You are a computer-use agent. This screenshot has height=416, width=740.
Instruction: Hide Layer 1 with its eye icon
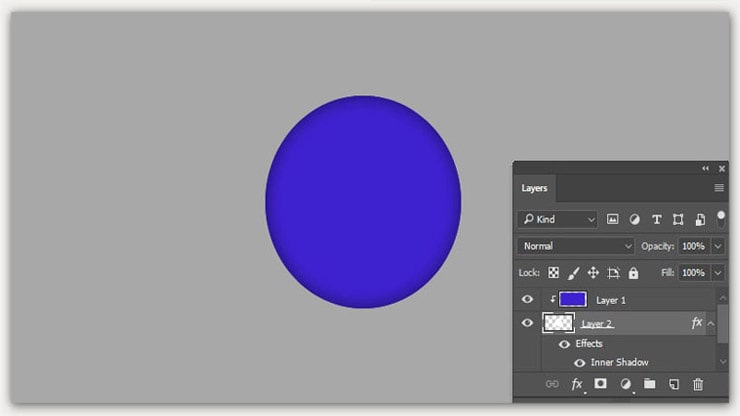[x=527, y=299]
